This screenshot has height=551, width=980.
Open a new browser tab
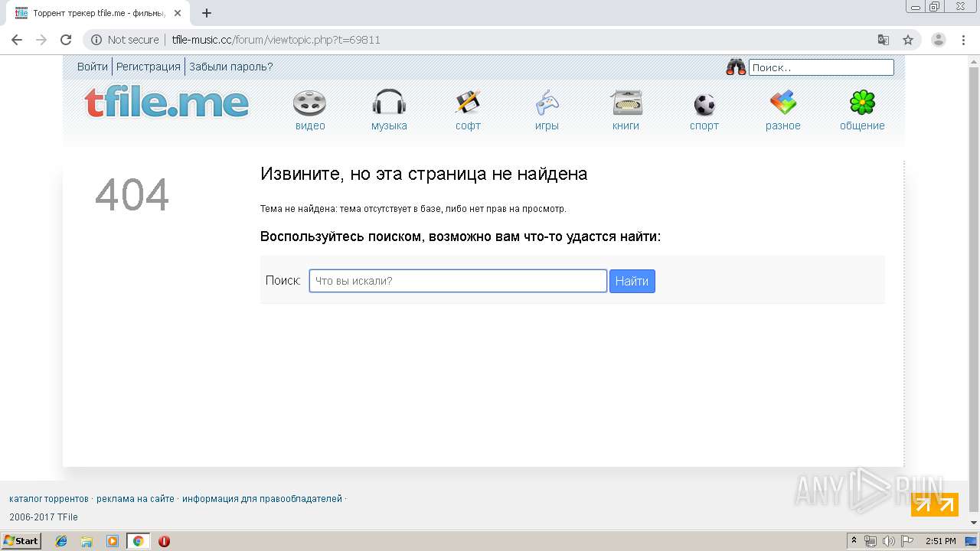[207, 13]
